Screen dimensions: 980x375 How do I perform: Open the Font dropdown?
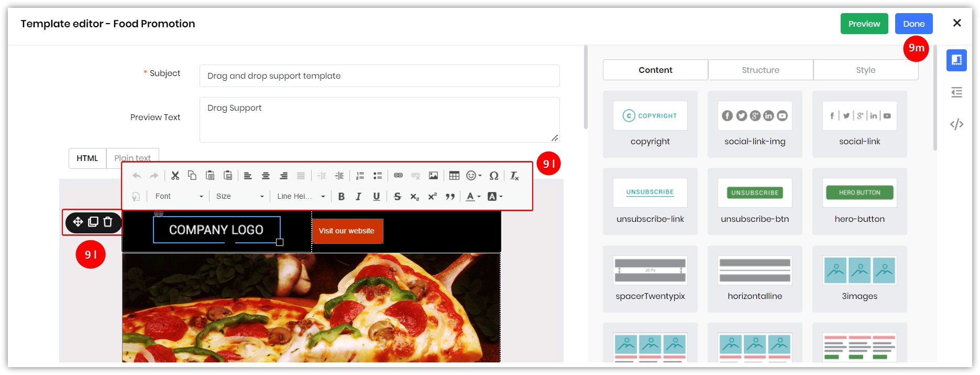tap(179, 196)
